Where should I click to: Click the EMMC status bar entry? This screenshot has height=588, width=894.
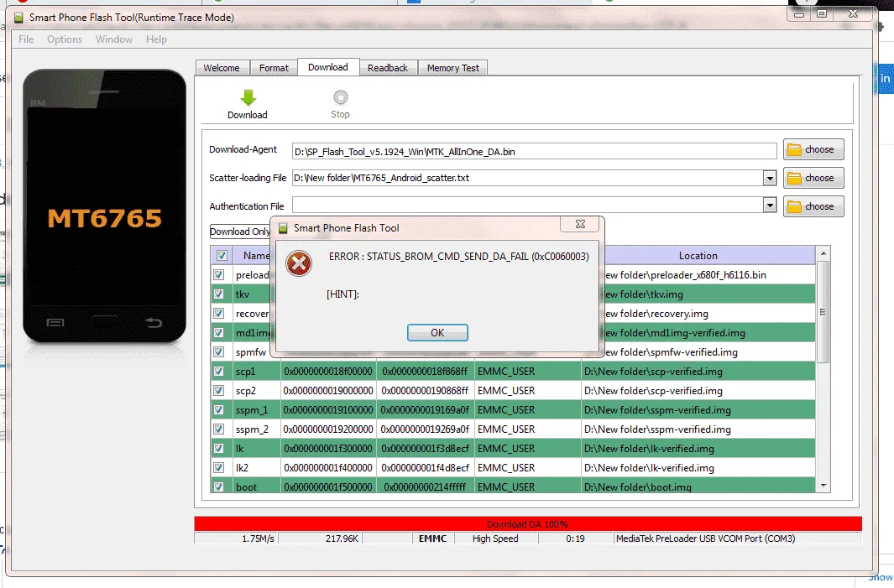click(433, 539)
